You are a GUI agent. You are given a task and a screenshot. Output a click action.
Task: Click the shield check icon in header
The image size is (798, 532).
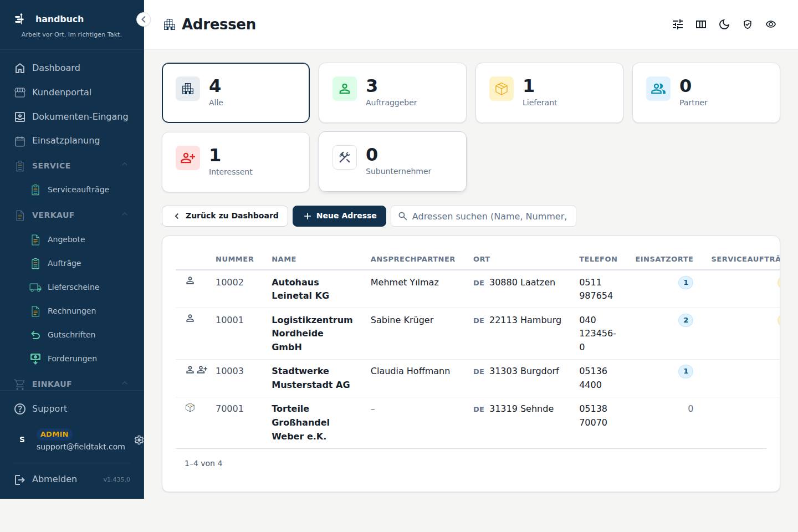[748, 24]
